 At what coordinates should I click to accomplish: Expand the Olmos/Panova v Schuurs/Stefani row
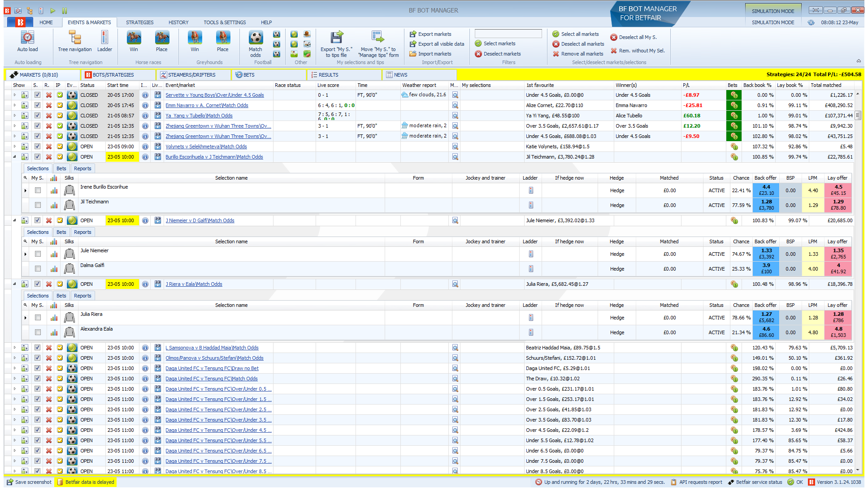click(14, 358)
